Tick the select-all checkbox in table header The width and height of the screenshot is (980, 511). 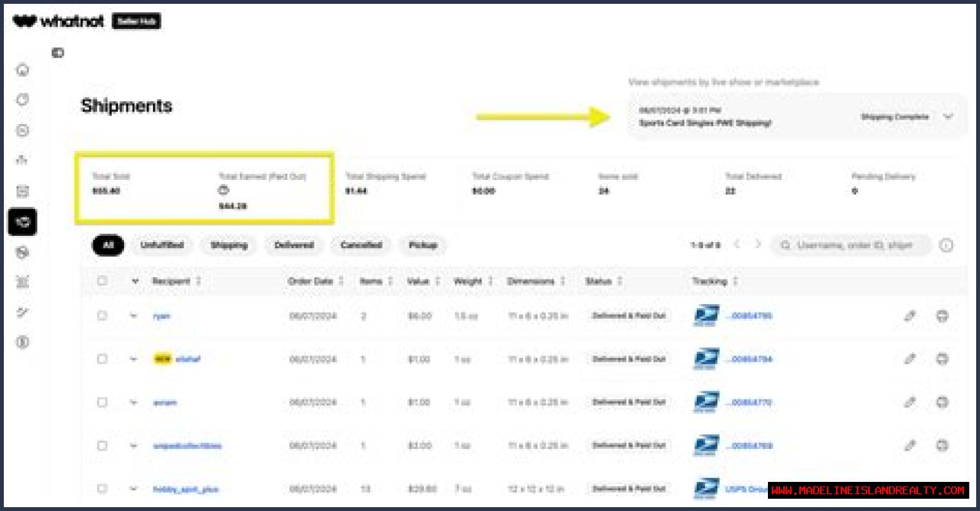pyautogui.click(x=102, y=281)
